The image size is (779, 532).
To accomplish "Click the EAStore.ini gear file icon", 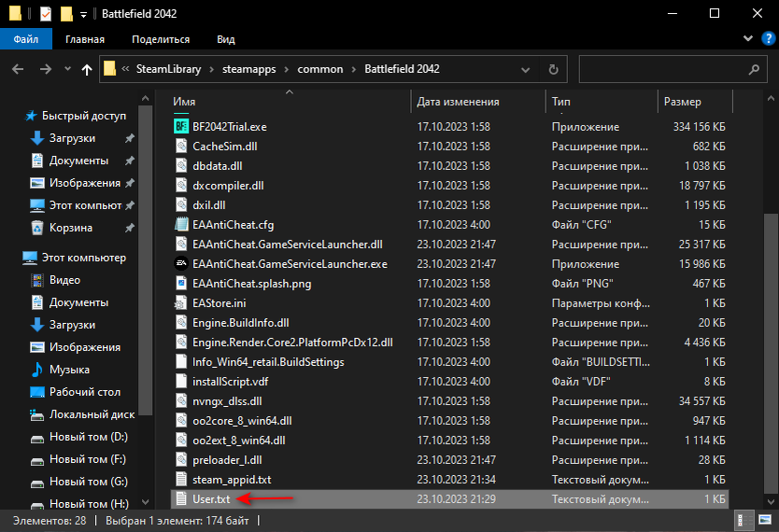I will (x=181, y=302).
